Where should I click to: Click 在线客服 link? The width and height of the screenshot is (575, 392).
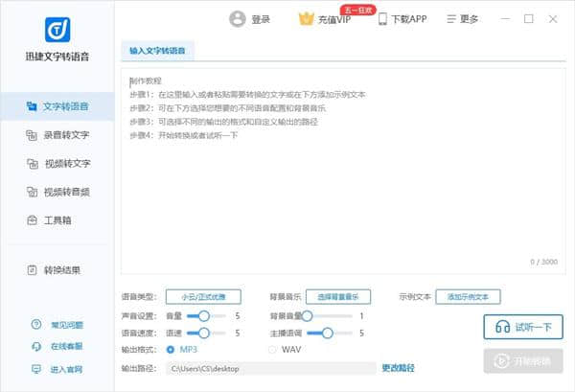pos(67,346)
